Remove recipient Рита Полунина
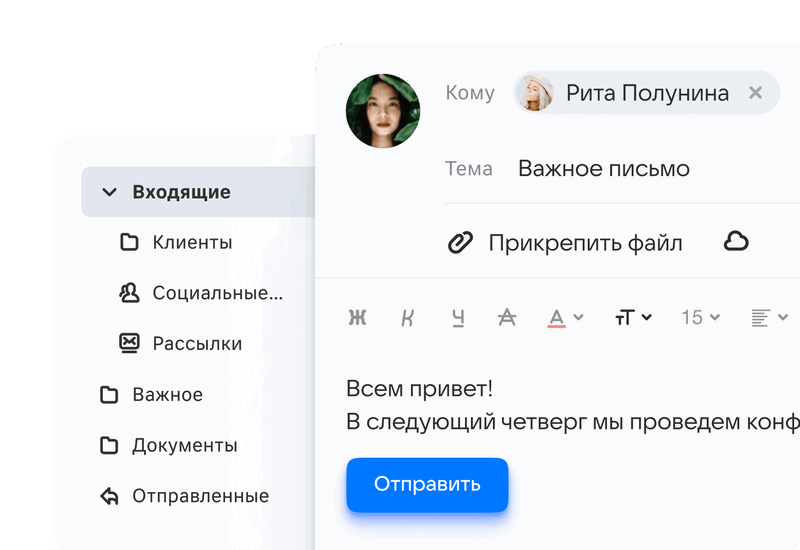The height and width of the screenshot is (550, 800). click(756, 92)
